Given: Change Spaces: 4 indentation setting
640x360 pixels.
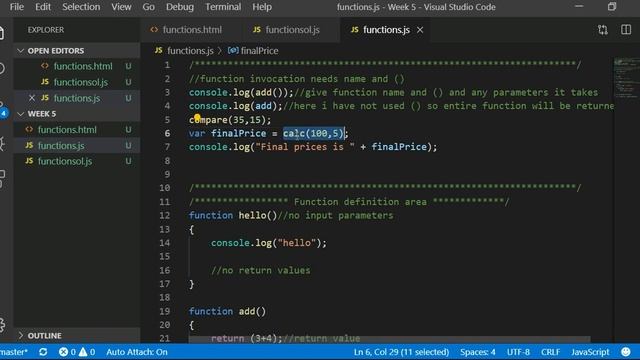Looking at the screenshot, I should [x=478, y=352].
